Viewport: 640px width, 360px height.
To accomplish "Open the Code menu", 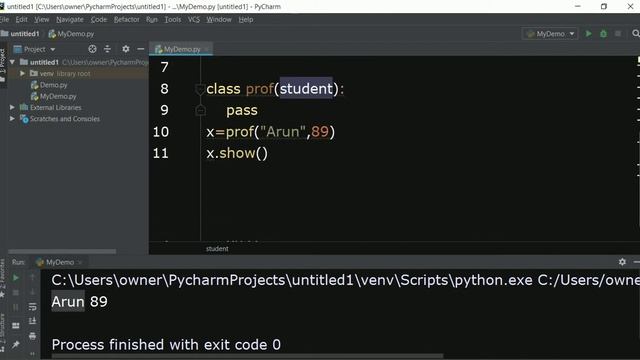I will tap(98, 20).
